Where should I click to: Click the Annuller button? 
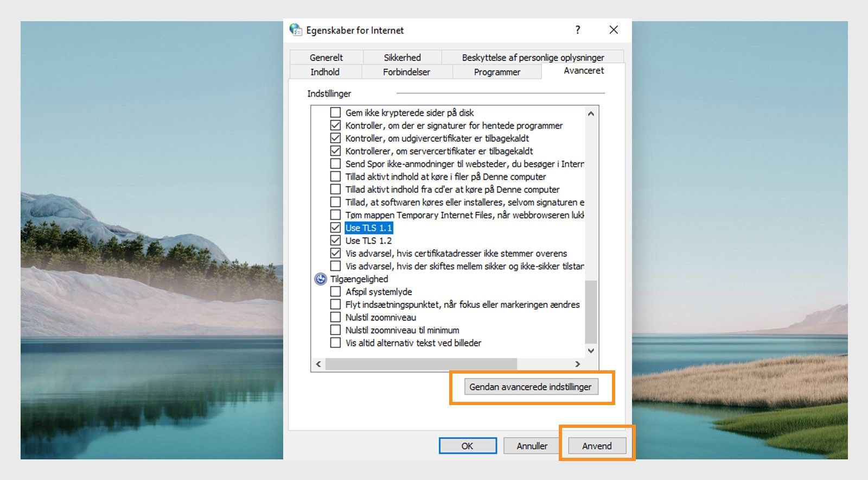tap(532, 446)
